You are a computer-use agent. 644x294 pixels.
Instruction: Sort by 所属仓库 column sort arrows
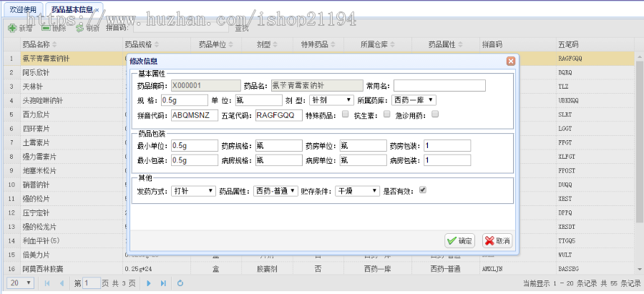(392, 45)
